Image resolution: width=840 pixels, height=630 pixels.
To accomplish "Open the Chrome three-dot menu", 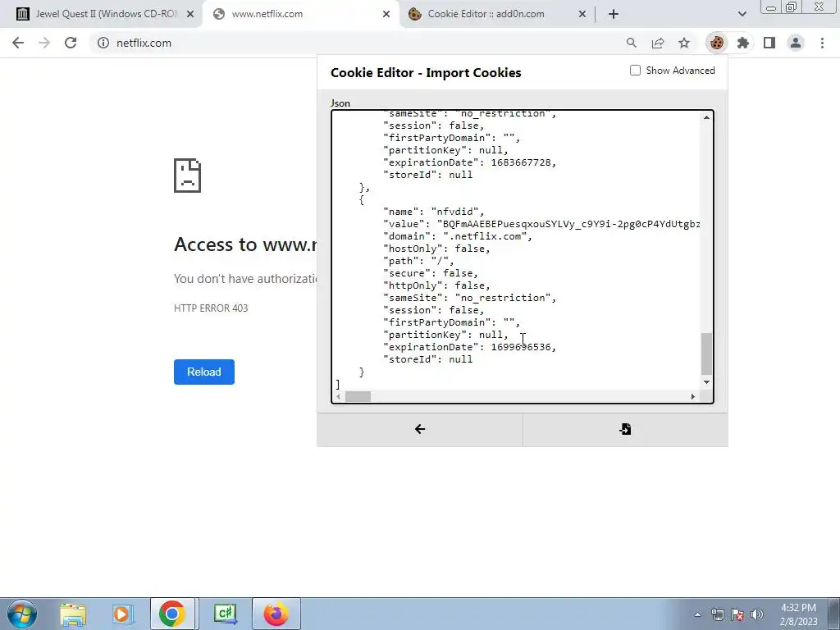I will (822, 43).
